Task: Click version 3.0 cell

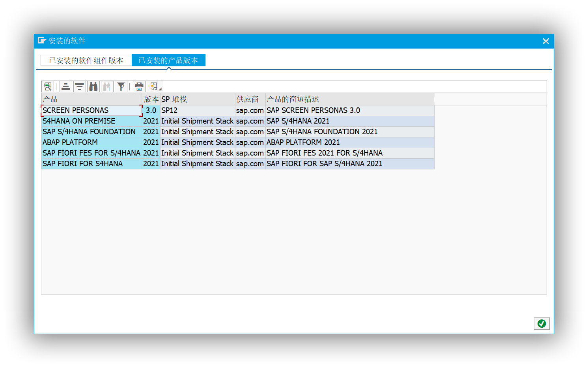Action: (151, 111)
